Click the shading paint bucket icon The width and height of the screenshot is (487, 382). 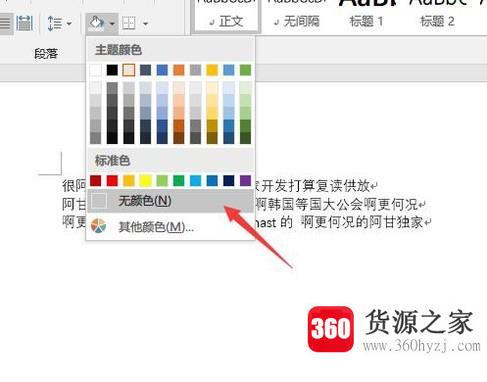(96, 23)
